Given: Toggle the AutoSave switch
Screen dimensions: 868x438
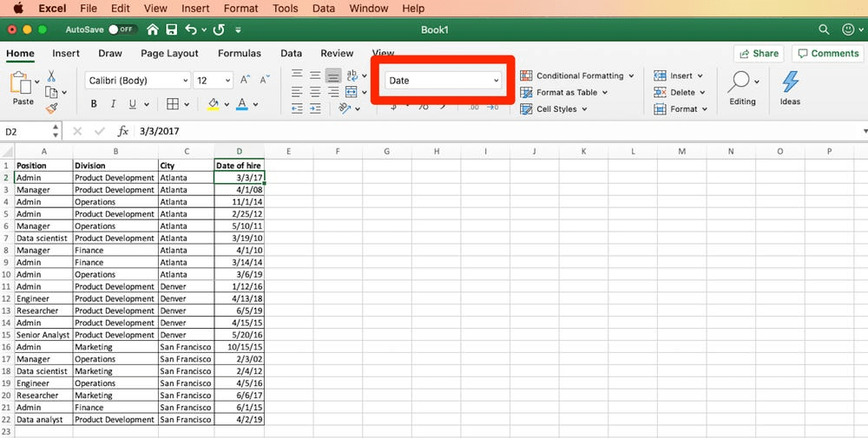Looking at the screenshot, I should [x=122, y=29].
